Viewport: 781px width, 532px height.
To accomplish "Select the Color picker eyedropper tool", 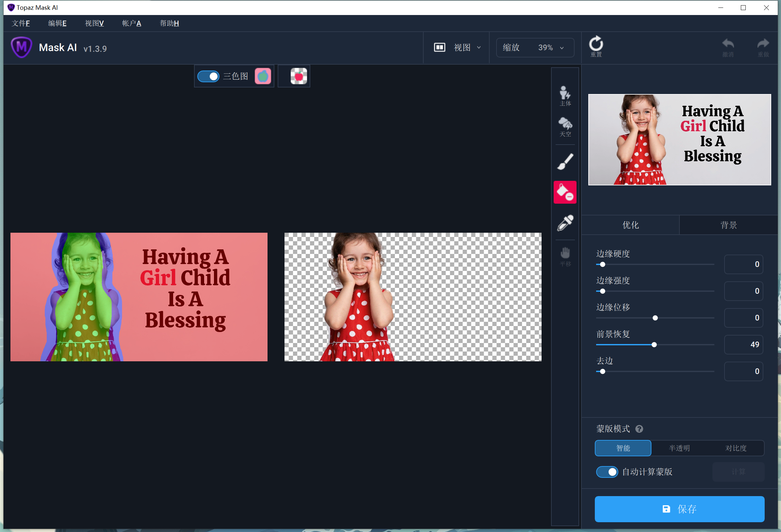I will 565,223.
